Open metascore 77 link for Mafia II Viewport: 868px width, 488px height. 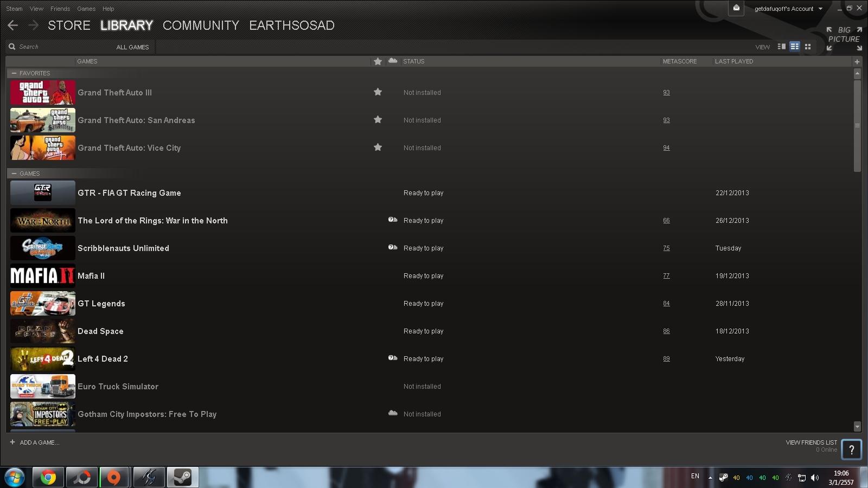666,276
